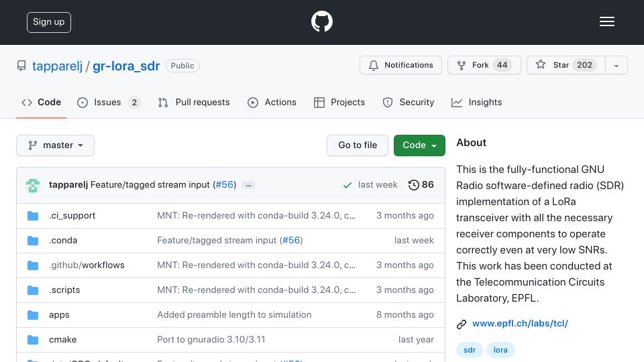644x362 pixels.
Task: Open the master branch selector dropdown
Action: (x=56, y=145)
